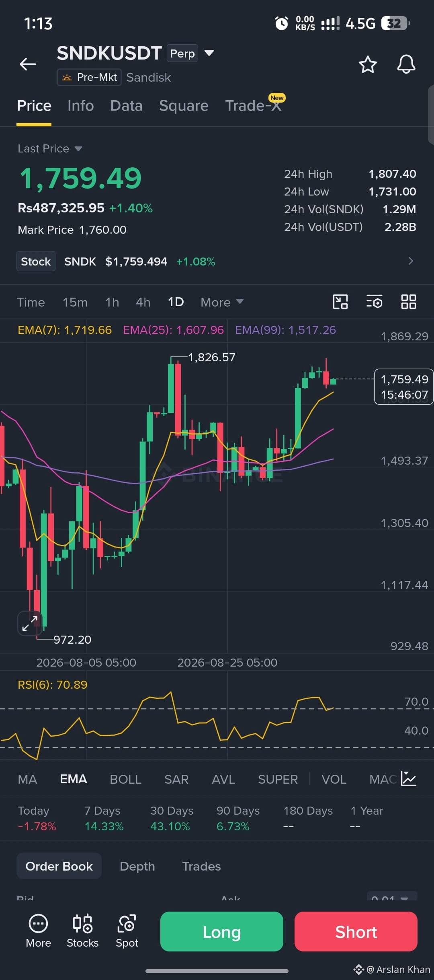Open chart drawing tools icon

(340, 302)
